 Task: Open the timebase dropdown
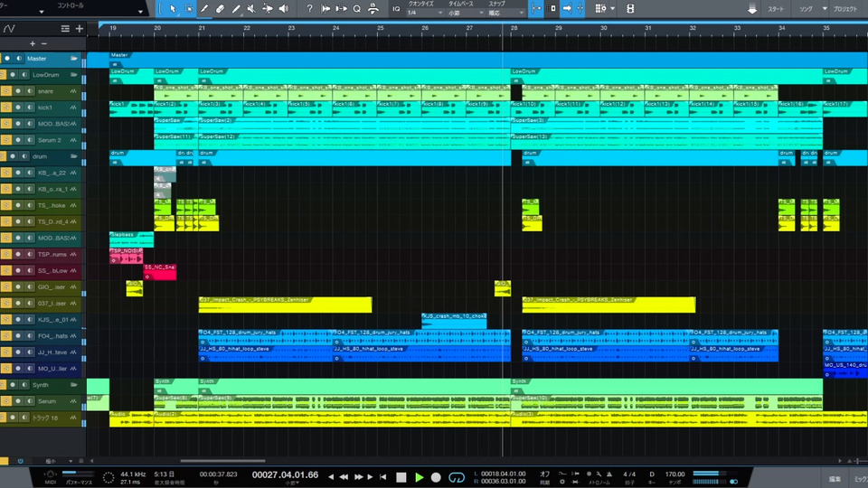[x=466, y=14]
